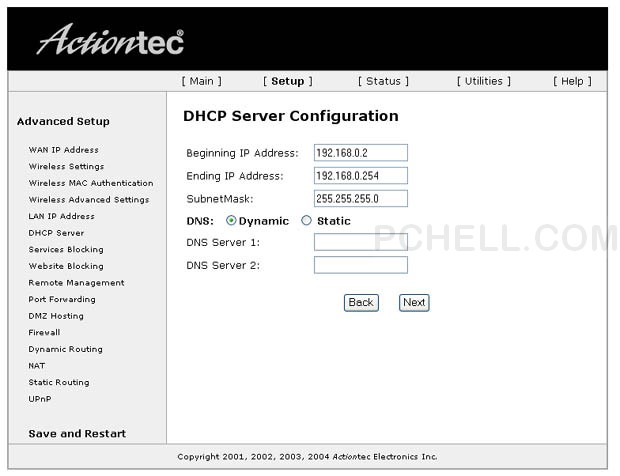Click Save and Restart
Screen dimensions: 620x476
(77, 434)
